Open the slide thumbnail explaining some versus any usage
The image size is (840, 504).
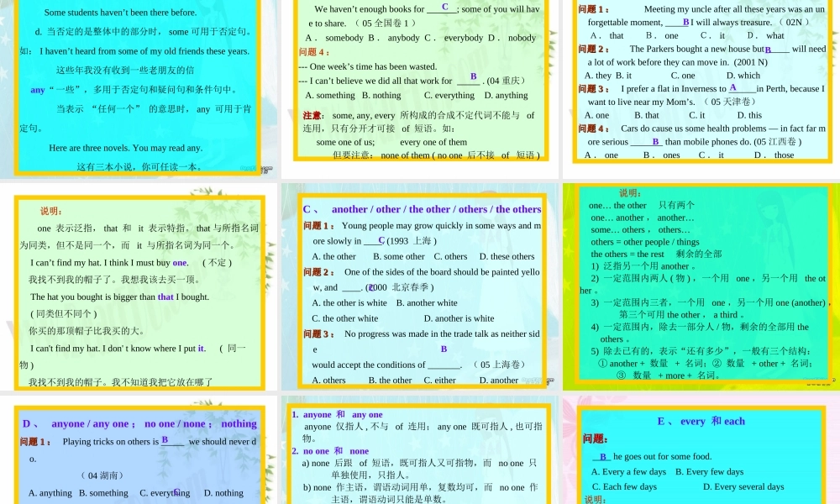pyautogui.click(x=139, y=88)
